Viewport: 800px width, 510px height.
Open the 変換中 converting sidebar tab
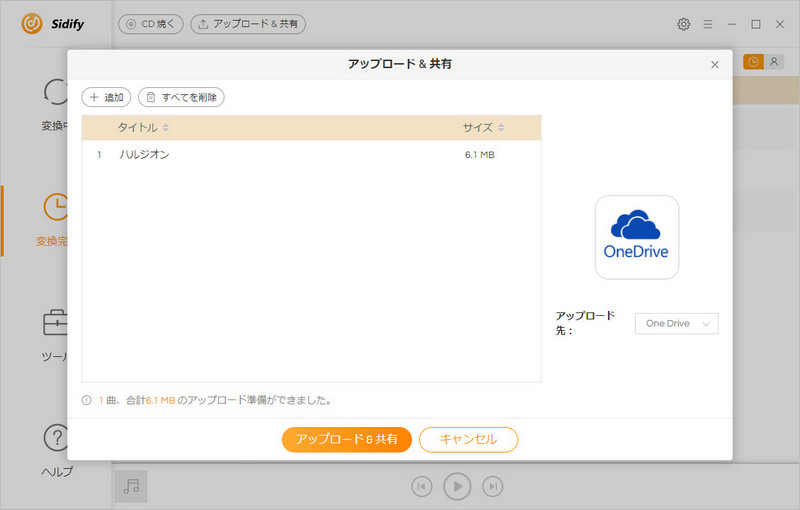click(x=55, y=105)
